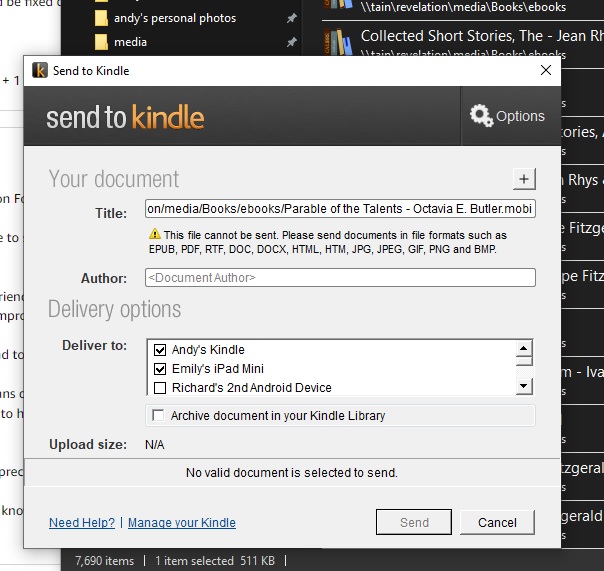
Task: Click the pin icon beside the media folder
Action: pos(292,42)
